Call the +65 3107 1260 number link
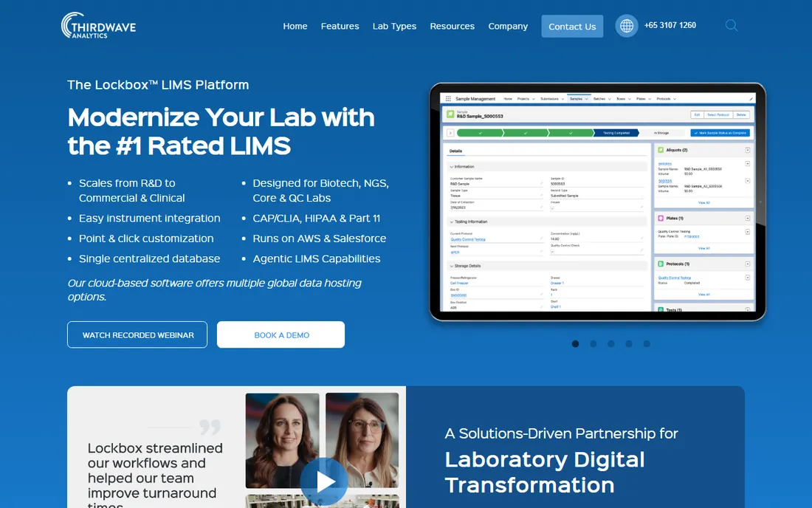Screen dimensions: 812x508 [x=670, y=25]
